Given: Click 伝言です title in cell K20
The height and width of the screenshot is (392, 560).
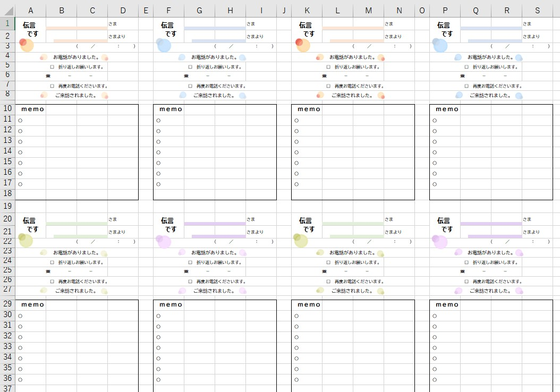Looking at the screenshot, I should tap(307, 225).
